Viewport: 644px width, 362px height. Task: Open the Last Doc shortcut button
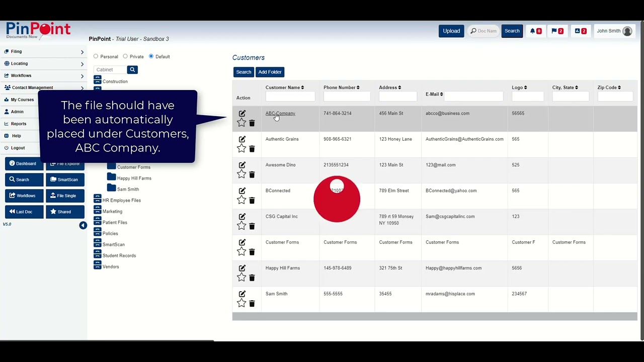pyautogui.click(x=24, y=212)
